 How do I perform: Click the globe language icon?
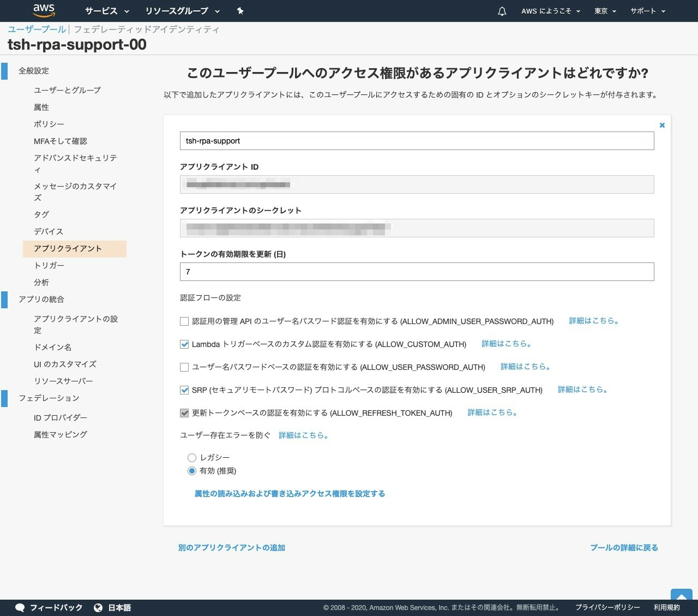pyautogui.click(x=98, y=607)
